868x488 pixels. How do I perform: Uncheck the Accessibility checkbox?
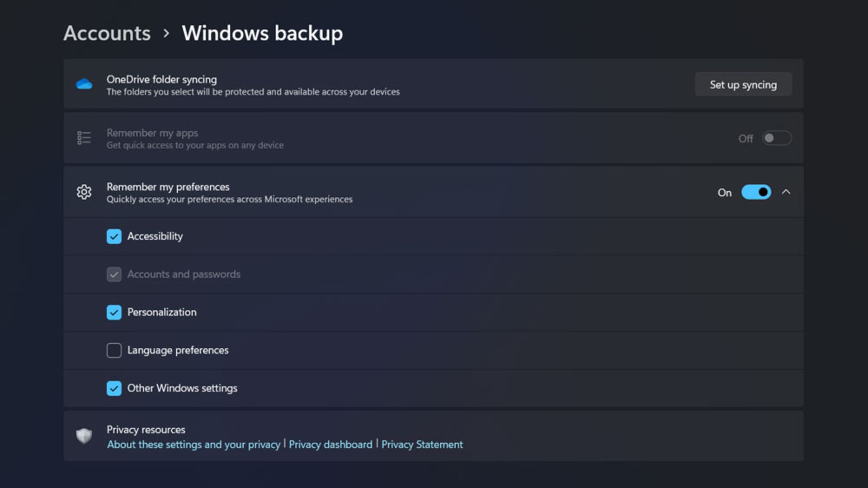pyautogui.click(x=114, y=237)
